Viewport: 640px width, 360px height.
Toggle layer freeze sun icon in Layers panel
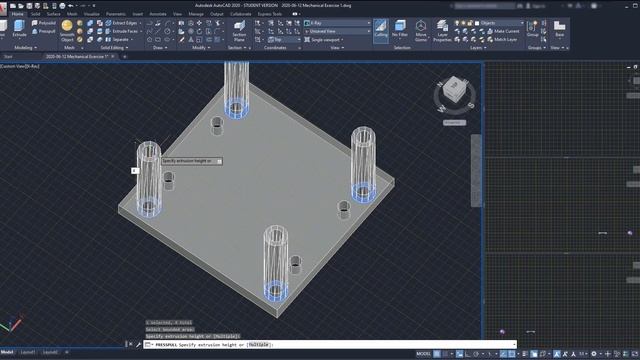463,23
